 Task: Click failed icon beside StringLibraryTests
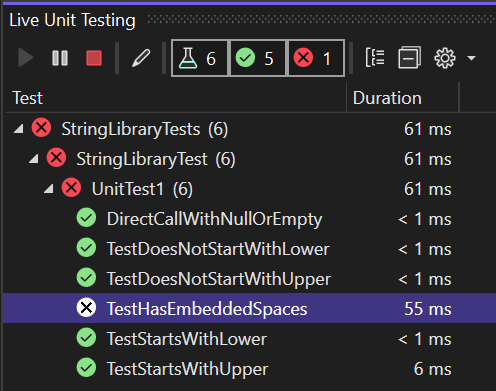click(41, 128)
